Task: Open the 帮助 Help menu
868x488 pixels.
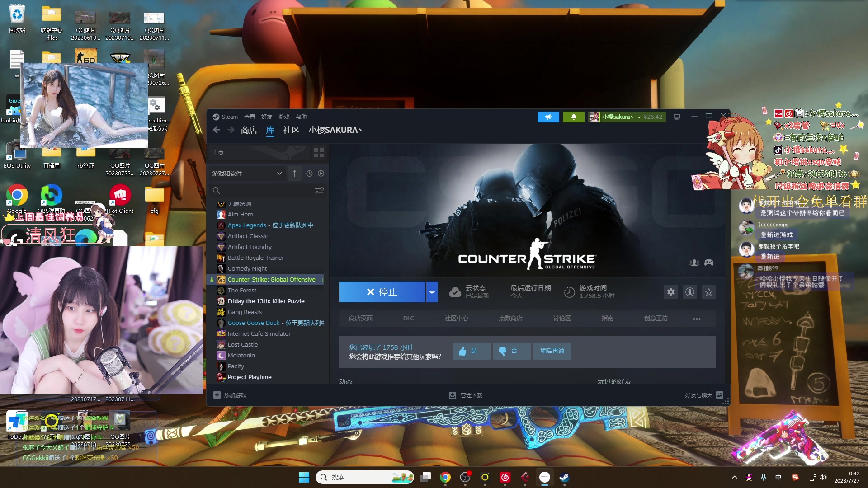Action: 301,117
